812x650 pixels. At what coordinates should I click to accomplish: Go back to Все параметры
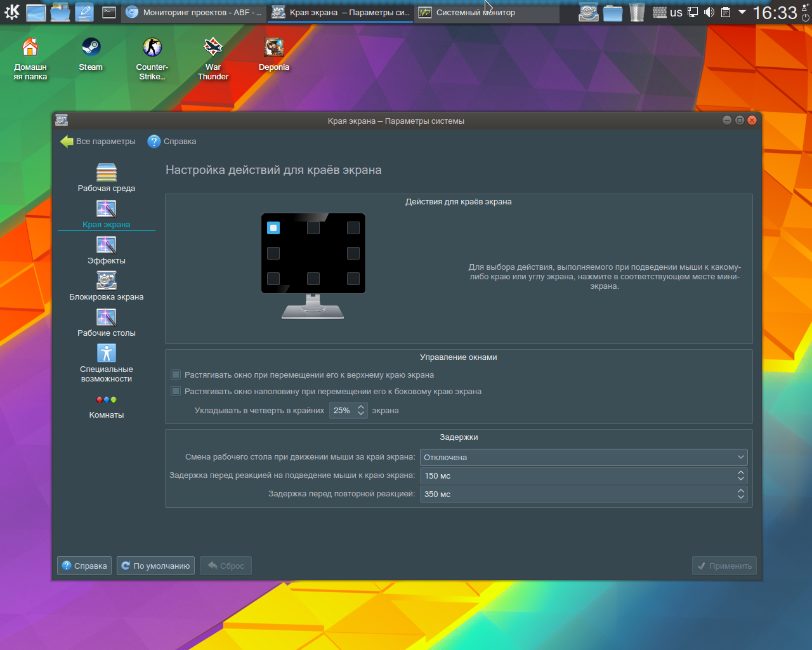tap(98, 142)
